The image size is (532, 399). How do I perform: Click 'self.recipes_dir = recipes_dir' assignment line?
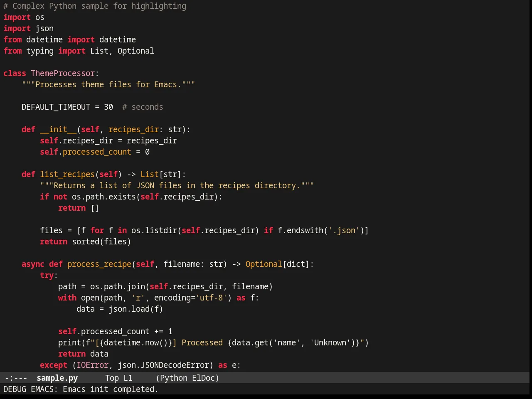tap(108, 140)
